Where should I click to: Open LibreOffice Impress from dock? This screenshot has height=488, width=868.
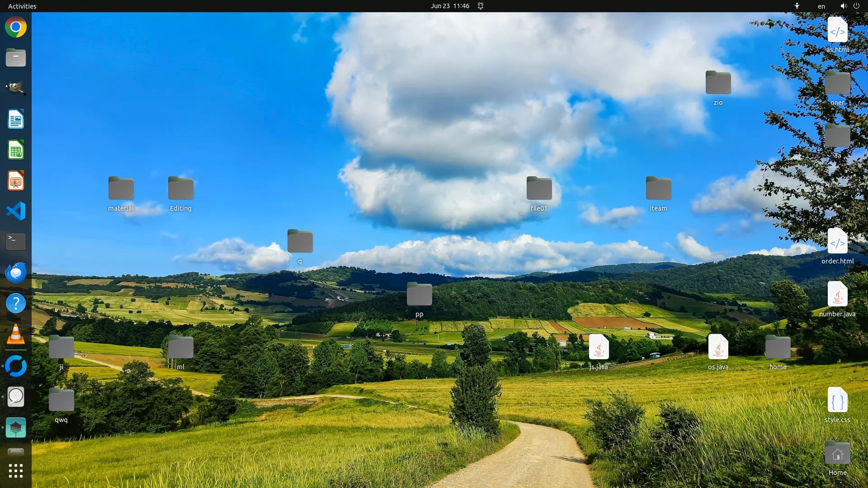[16, 181]
